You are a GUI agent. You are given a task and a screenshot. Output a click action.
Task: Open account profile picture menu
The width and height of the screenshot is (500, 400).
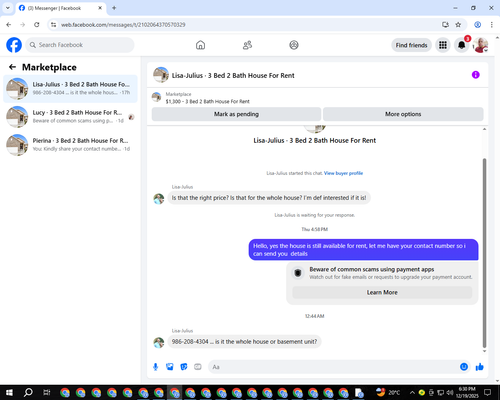click(x=480, y=45)
